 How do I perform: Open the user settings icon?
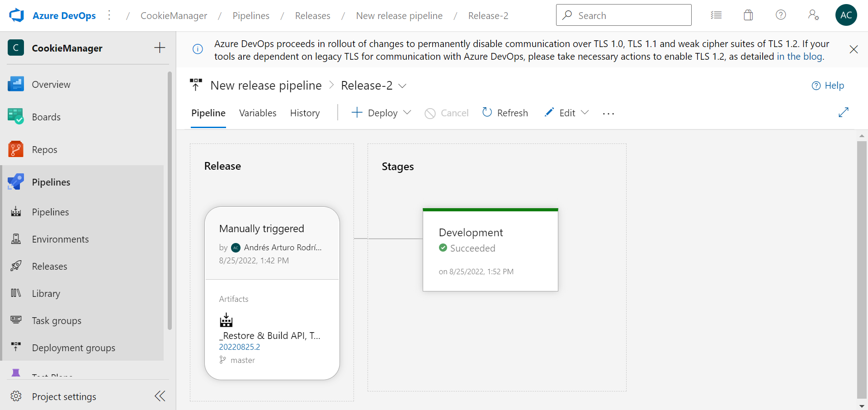coord(813,15)
